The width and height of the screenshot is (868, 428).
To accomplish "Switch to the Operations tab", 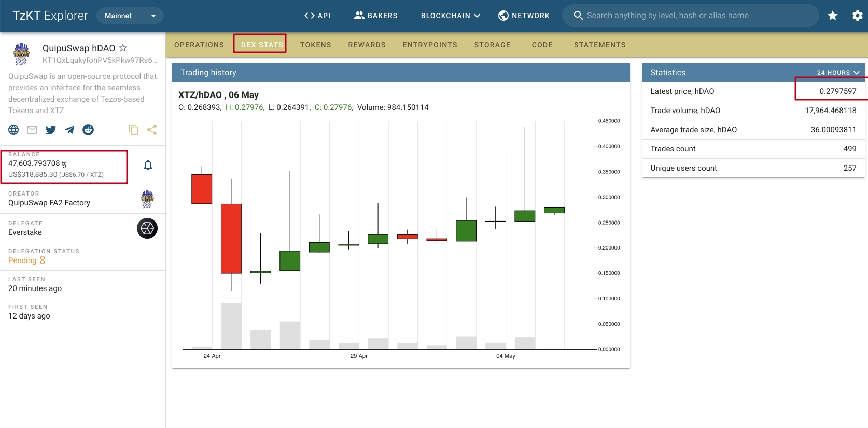I will click(199, 45).
